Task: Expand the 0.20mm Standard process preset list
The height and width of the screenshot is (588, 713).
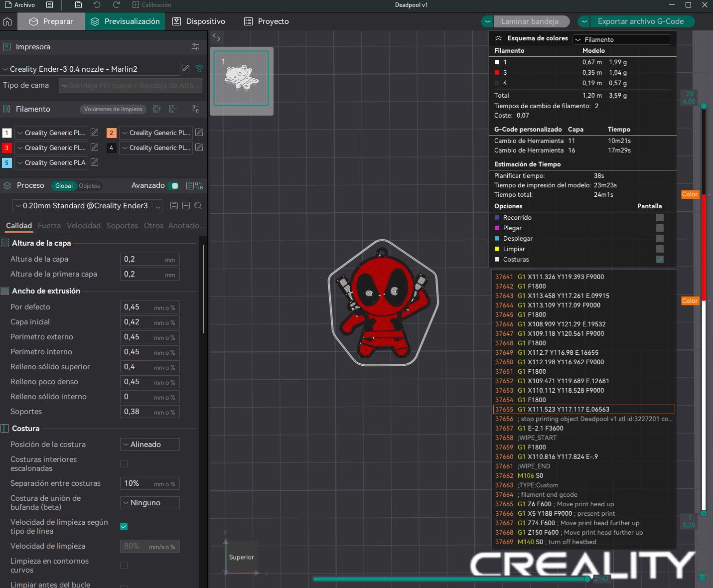Action: tap(87, 206)
